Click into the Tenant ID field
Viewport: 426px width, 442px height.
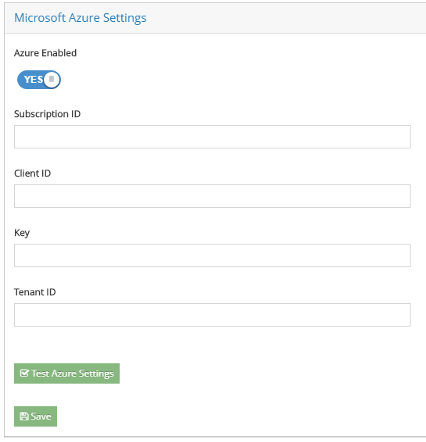click(x=212, y=315)
